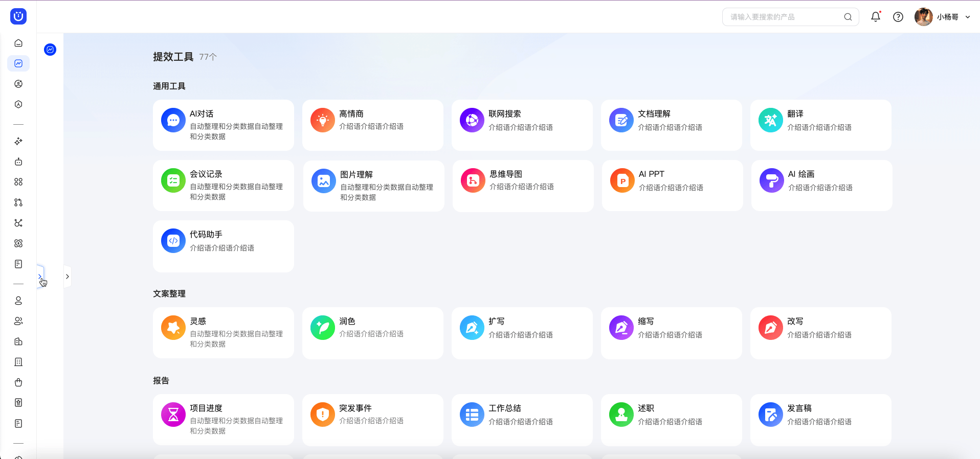Viewport: 980px width, 459px height.
Task: Select the AI PPT icon
Action: [x=622, y=180]
